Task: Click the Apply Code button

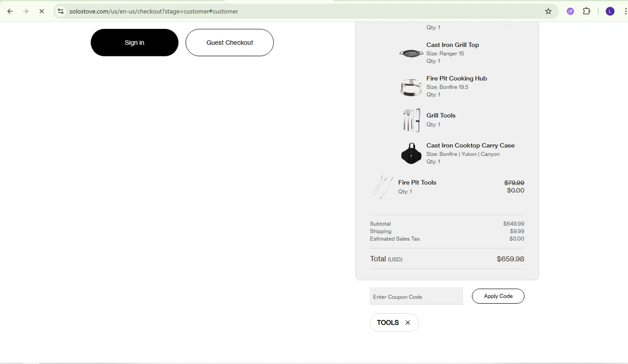Action: tap(498, 296)
